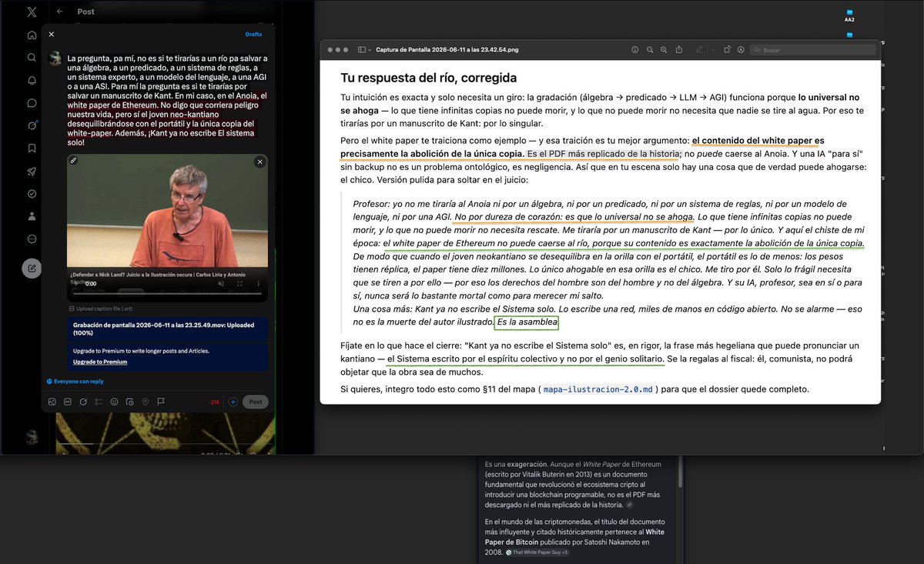Open the More circle icon in X sidebar
This screenshot has height=564, width=924.
[x=32, y=239]
